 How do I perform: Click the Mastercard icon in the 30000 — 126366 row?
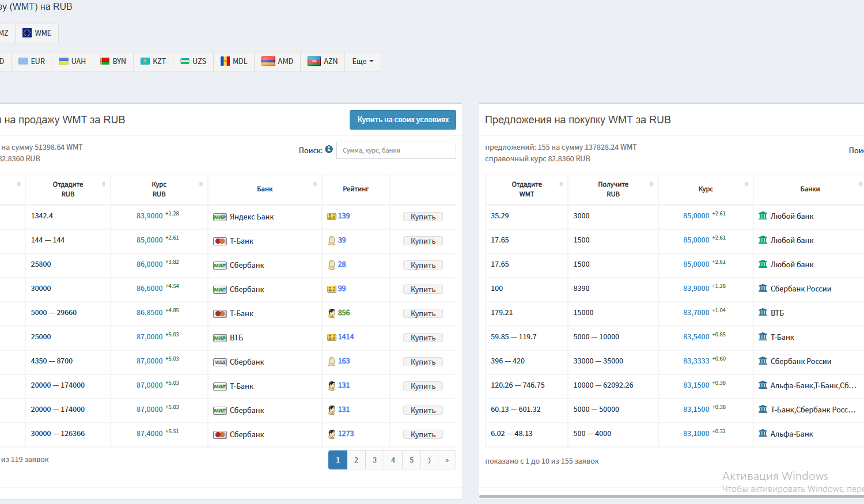pyautogui.click(x=220, y=435)
